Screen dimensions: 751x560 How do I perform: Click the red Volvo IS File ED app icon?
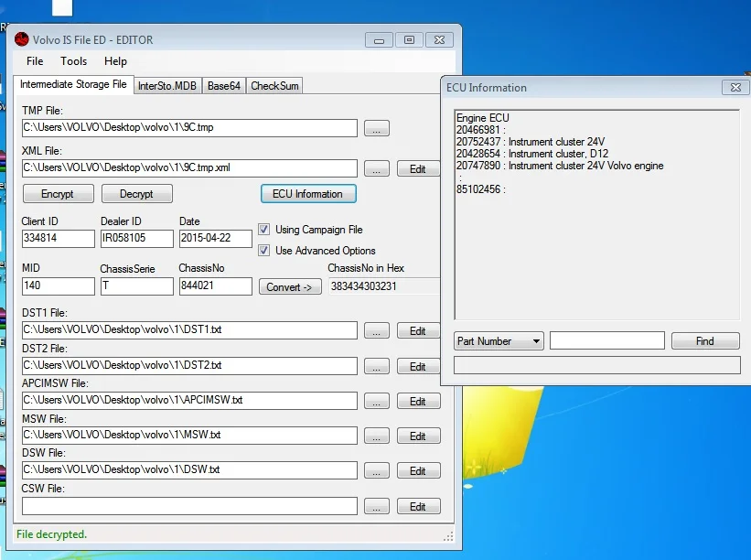point(22,39)
